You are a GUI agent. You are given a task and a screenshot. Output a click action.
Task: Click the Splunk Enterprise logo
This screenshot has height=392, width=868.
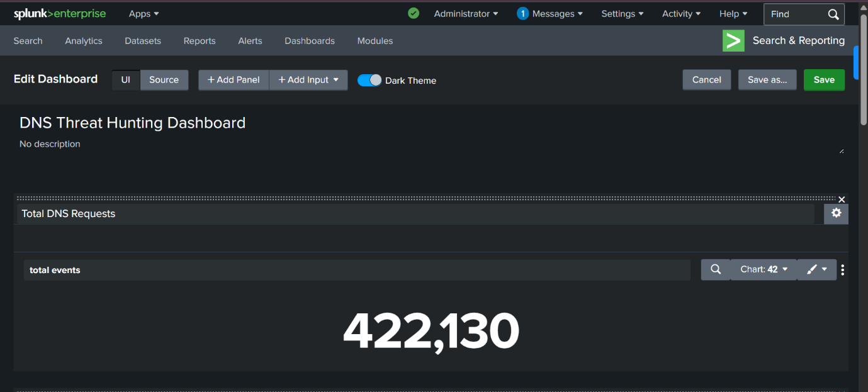coord(60,14)
